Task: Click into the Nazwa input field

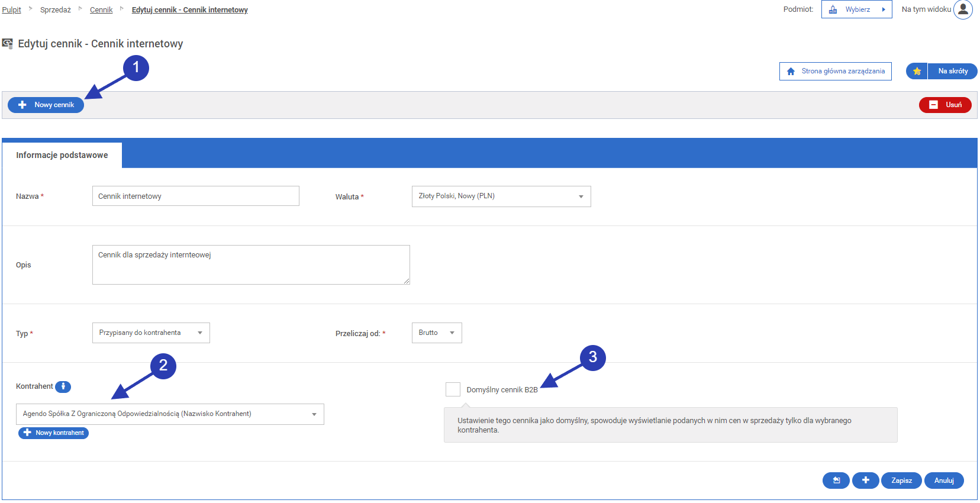Action: point(195,196)
